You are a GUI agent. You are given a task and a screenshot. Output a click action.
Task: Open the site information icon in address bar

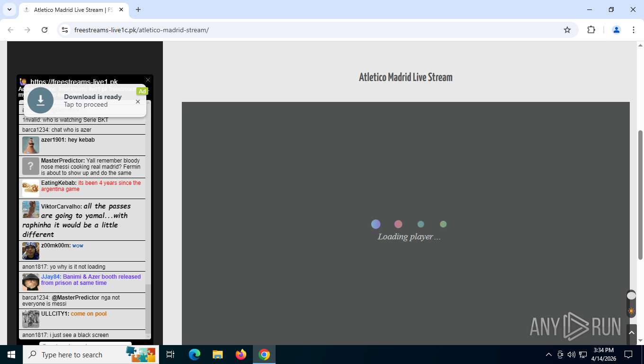[x=65, y=30]
